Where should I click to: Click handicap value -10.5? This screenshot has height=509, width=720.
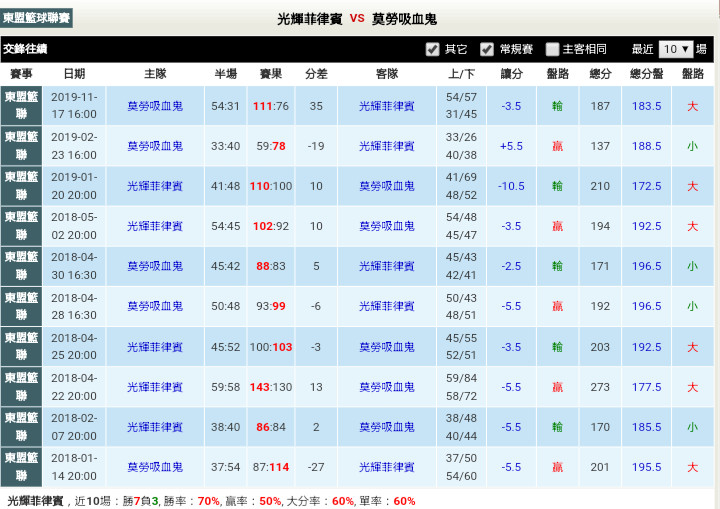tap(511, 186)
